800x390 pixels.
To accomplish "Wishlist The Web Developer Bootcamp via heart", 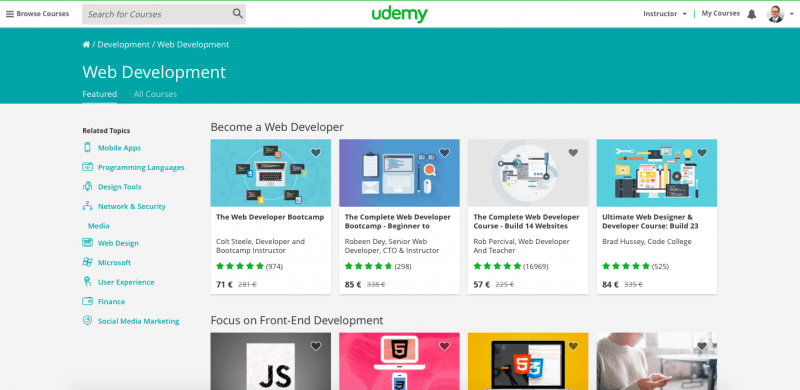I will click(316, 153).
